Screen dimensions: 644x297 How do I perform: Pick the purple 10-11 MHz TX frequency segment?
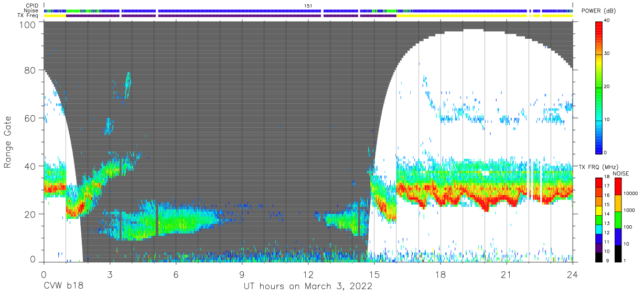click(x=599, y=248)
